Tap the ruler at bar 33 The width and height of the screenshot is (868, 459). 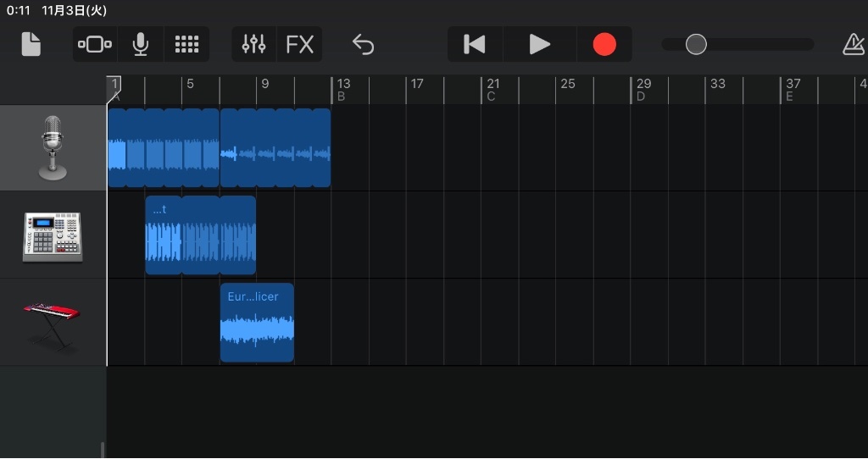point(717,84)
